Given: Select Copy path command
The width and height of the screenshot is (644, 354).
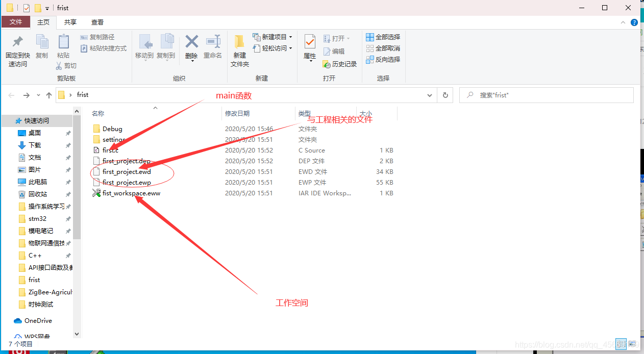Looking at the screenshot, I should pyautogui.click(x=97, y=37).
